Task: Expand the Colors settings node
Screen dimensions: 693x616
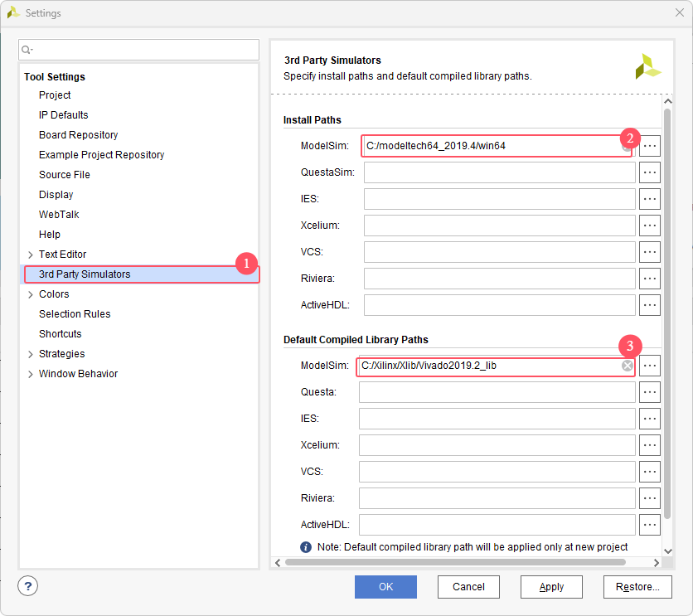Action: 31,294
